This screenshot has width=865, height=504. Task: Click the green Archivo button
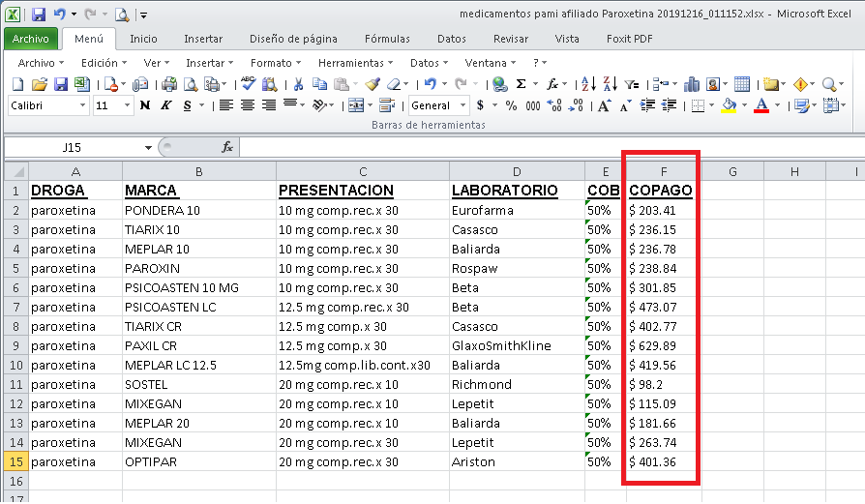pyautogui.click(x=31, y=39)
